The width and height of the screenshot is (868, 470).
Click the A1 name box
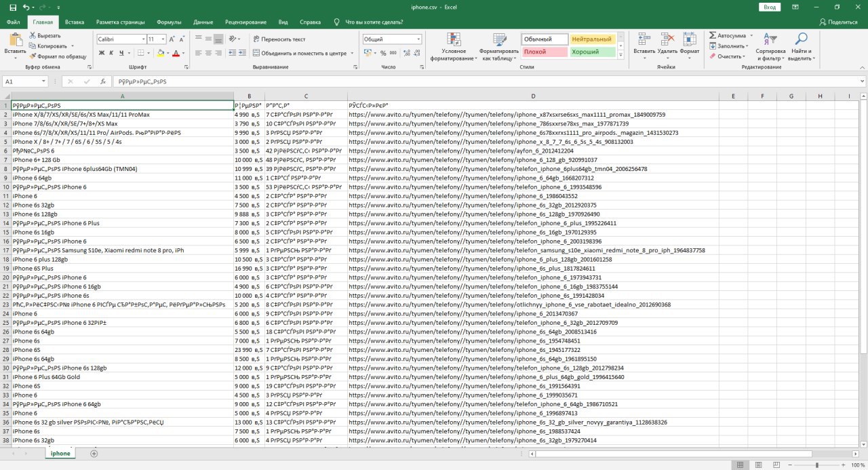(25, 81)
